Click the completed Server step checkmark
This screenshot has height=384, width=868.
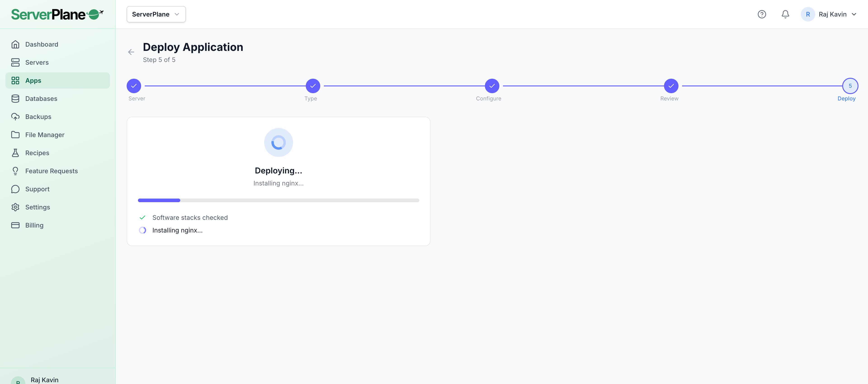134,86
